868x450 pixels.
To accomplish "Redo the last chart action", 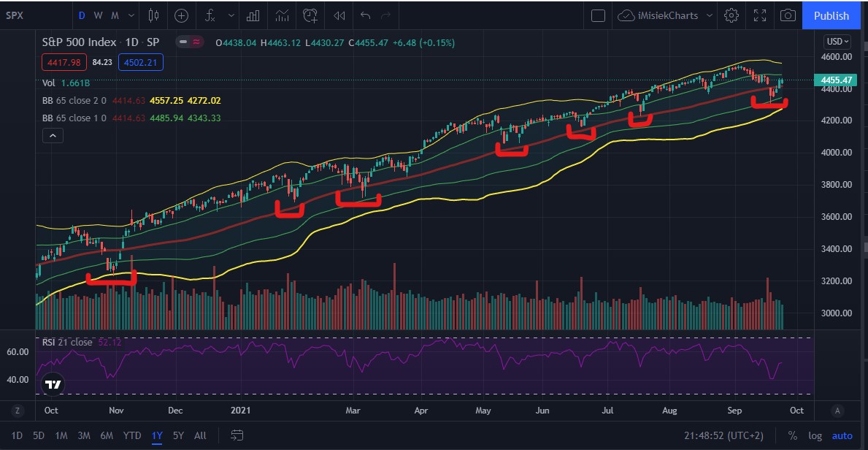I will pyautogui.click(x=386, y=15).
